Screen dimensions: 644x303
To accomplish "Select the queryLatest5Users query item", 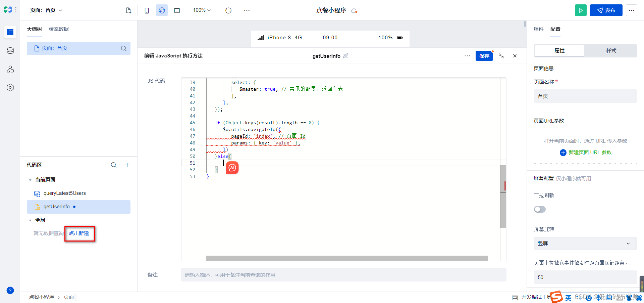I will point(78,193).
